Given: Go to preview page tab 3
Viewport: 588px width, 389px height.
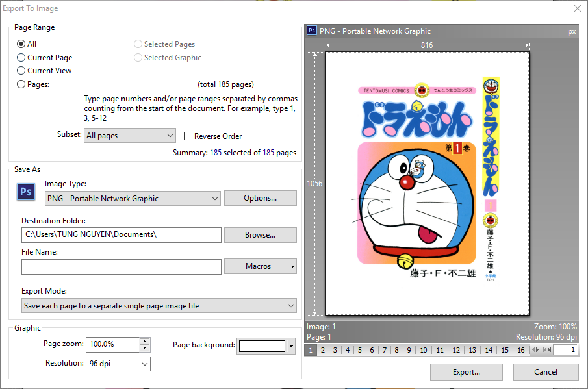Looking at the screenshot, I should tap(335, 349).
